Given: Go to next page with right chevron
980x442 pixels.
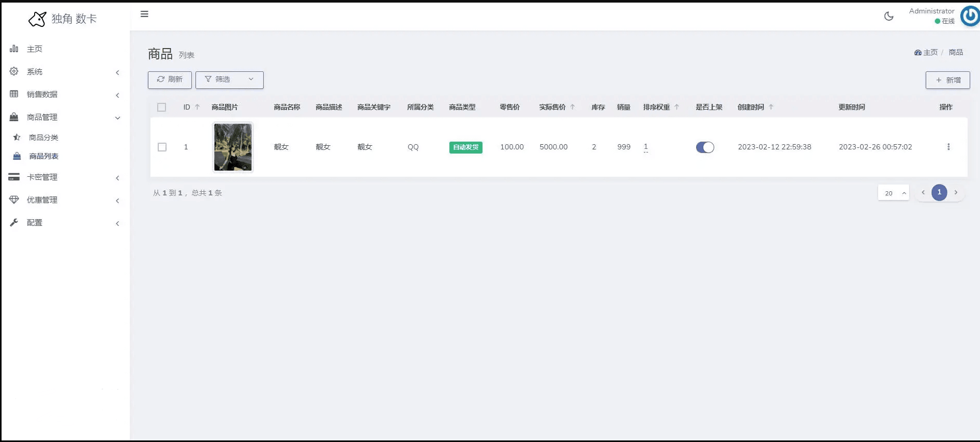Looking at the screenshot, I should 956,192.
